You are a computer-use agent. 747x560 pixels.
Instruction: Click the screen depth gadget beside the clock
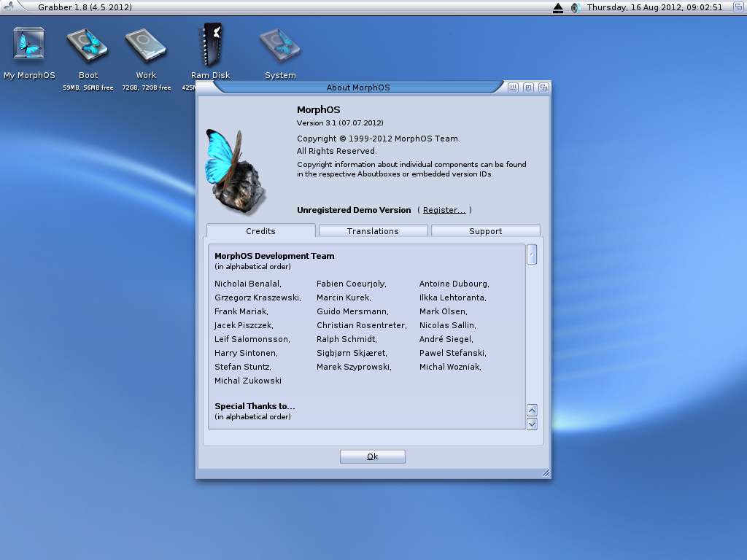point(738,7)
